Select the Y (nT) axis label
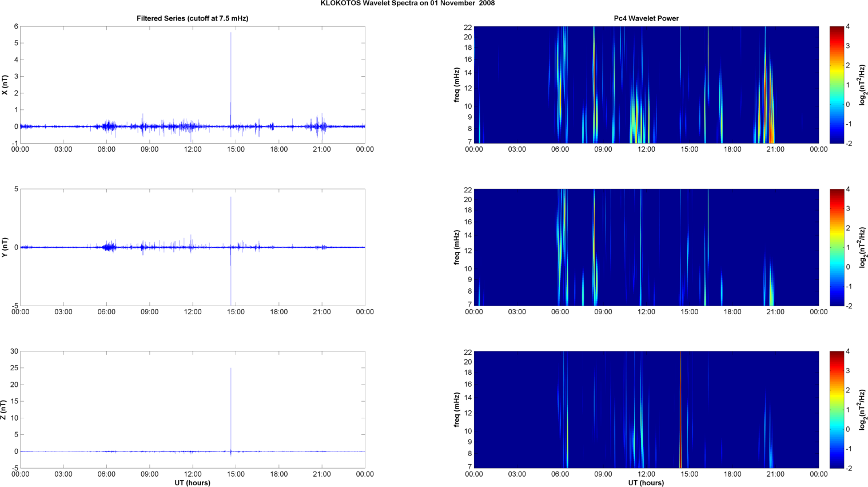Image resolution: width=868 pixels, height=487 pixels. 5,247
